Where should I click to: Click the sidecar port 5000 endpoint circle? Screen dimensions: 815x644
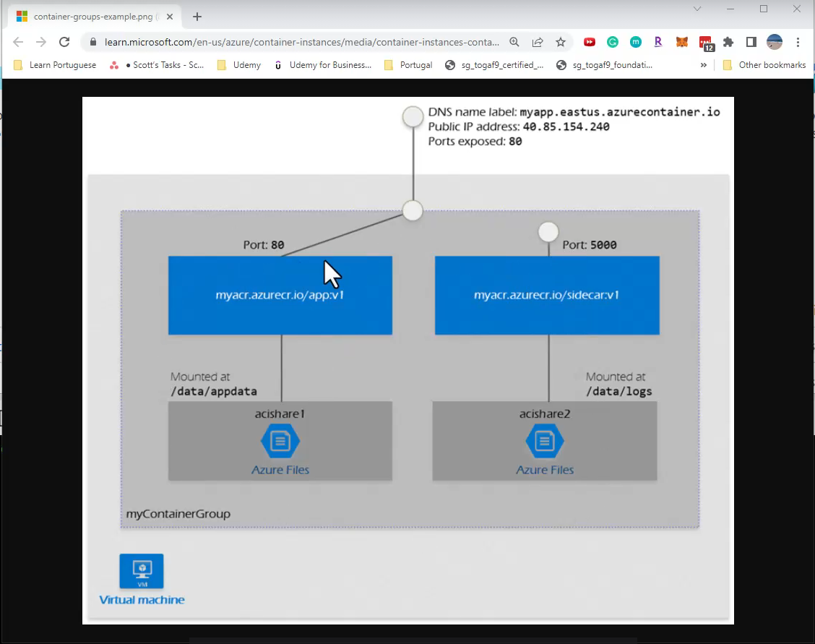(x=548, y=232)
